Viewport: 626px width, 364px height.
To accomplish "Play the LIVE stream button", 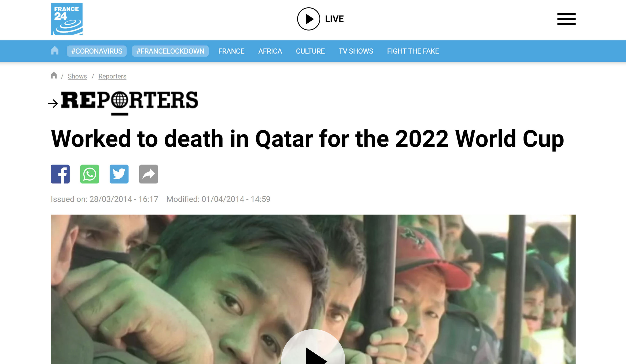I will 321,19.
